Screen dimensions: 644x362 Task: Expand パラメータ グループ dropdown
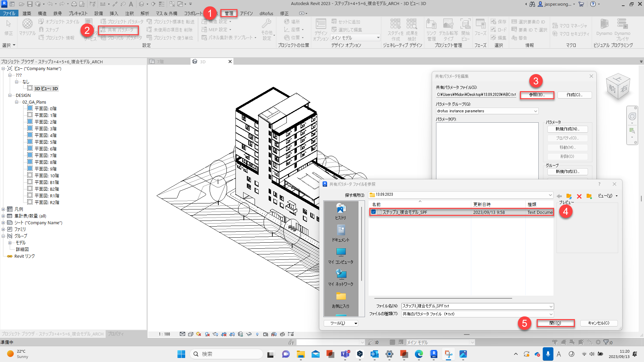coord(535,111)
